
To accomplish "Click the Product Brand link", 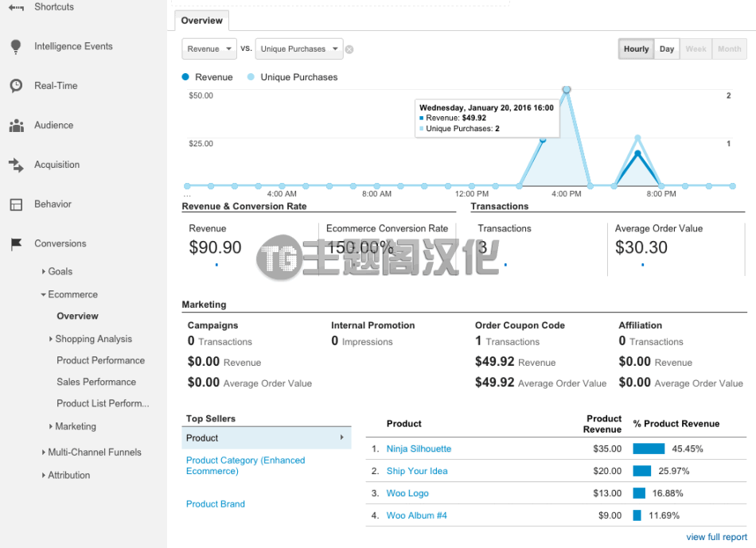I will pyautogui.click(x=216, y=504).
